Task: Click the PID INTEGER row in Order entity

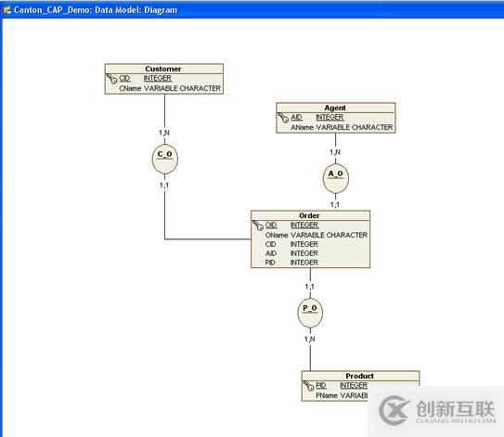Action: tap(291, 263)
